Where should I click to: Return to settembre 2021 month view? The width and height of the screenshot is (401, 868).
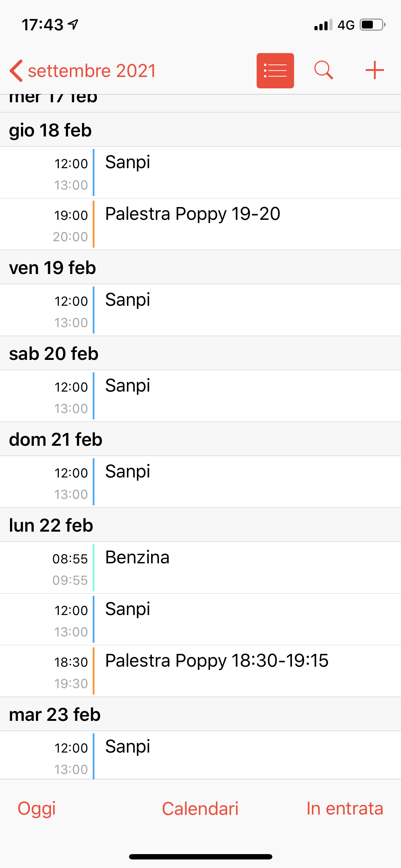click(x=92, y=71)
